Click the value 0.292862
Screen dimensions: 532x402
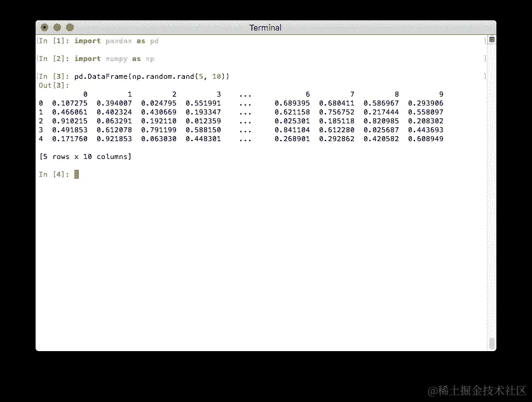pyautogui.click(x=337, y=139)
